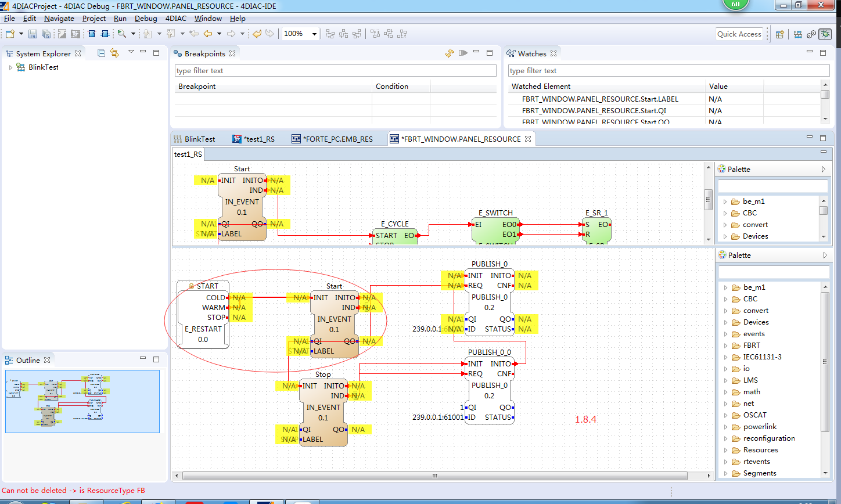Image resolution: width=841 pixels, height=504 pixels.
Task: Click the Condition column header
Action: pos(401,87)
